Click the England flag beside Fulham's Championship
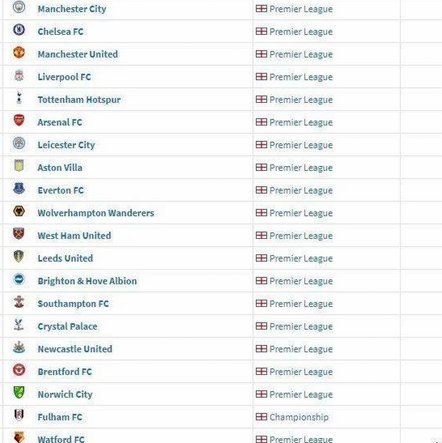Screen dimensions: 442x443 261,417
